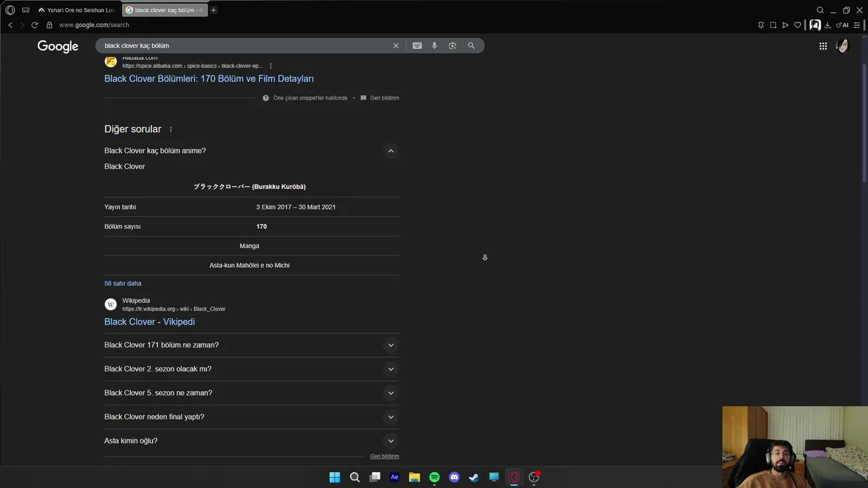Expand Black Clover 5. sezon ne zaman
This screenshot has height=488, width=868.
pyautogui.click(x=252, y=392)
